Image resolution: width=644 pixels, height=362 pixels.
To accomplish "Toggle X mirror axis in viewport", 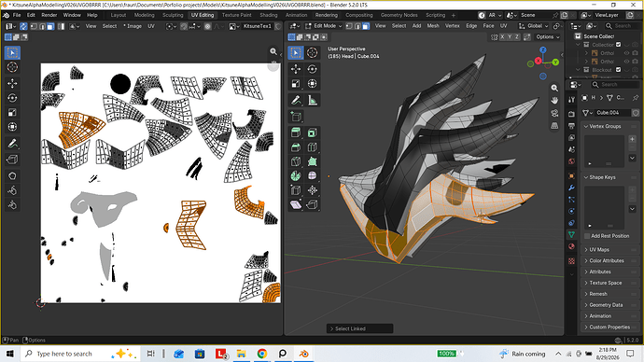I will coord(502,37).
